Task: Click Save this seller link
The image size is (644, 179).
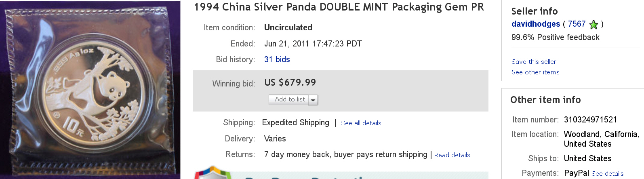Action: coord(534,62)
